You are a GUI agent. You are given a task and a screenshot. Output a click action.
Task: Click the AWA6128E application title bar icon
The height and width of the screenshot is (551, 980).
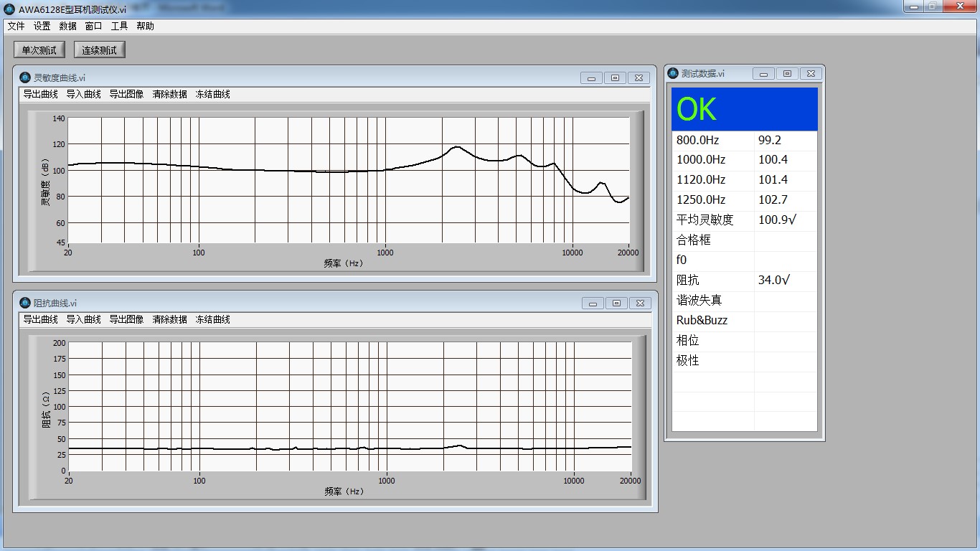[x=9, y=9]
